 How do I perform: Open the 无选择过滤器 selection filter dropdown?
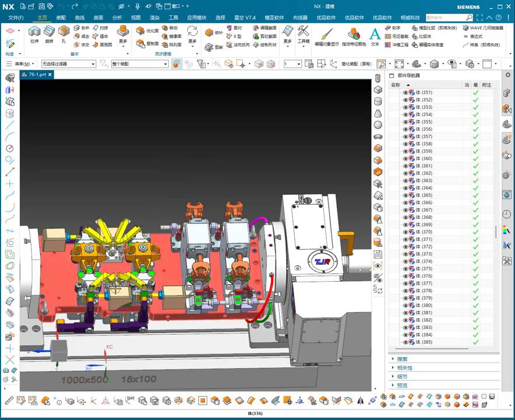(68, 64)
